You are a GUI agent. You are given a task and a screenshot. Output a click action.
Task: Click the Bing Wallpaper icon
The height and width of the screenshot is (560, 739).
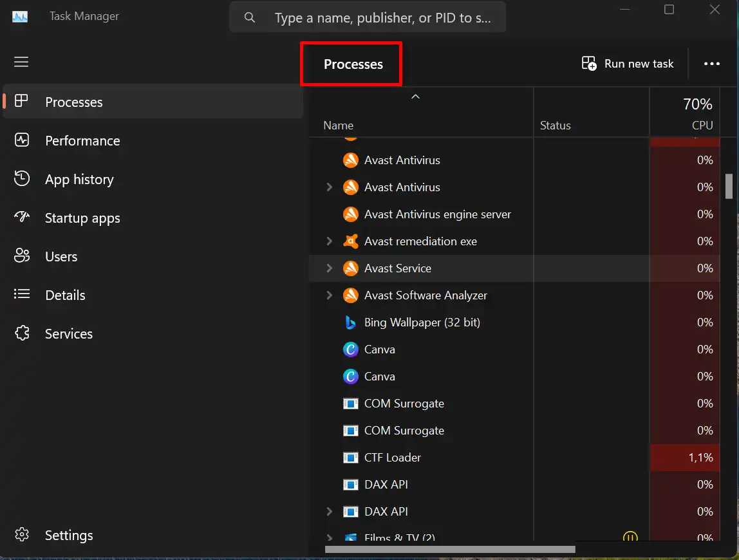click(x=350, y=322)
